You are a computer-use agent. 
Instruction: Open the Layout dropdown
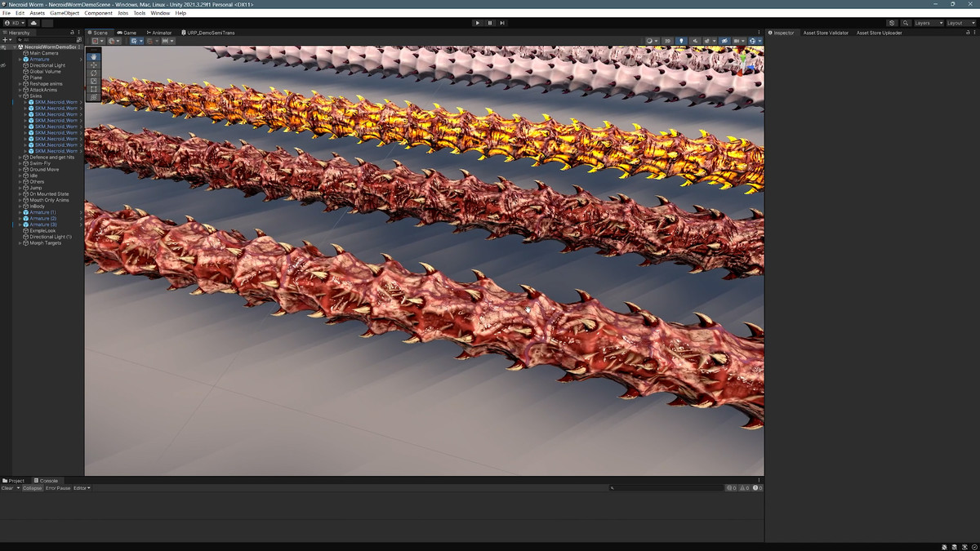[960, 23]
